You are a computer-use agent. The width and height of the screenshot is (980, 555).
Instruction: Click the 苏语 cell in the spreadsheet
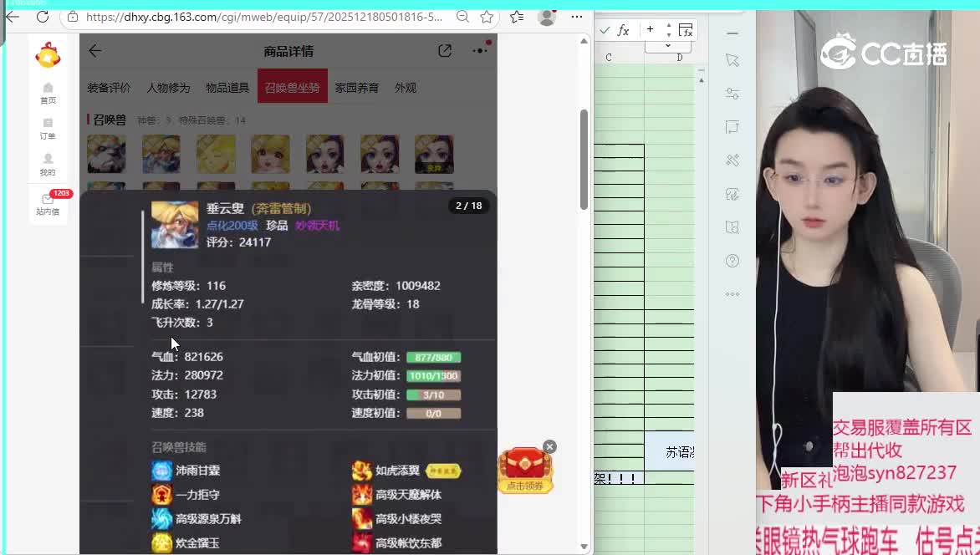[x=670, y=452]
